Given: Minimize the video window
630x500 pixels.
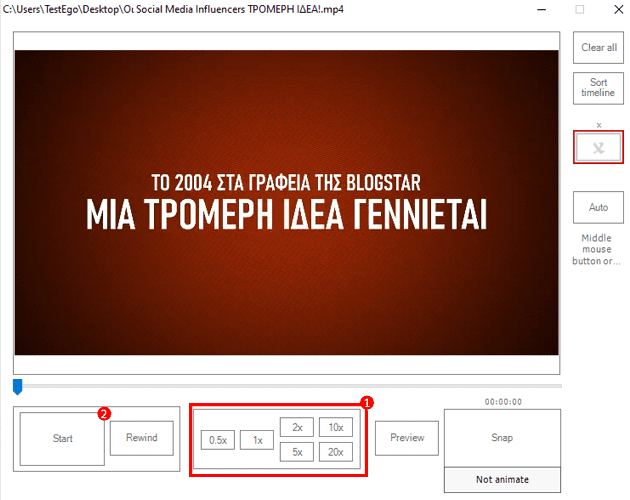Looking at the screenshot, I should pyautogui.click(x=542, y=10).
